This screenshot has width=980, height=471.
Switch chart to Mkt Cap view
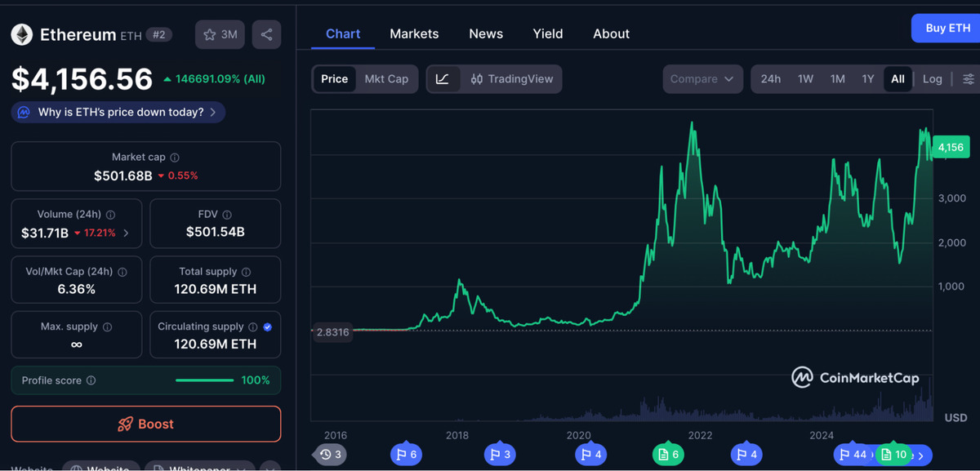[x=386, y=79]
